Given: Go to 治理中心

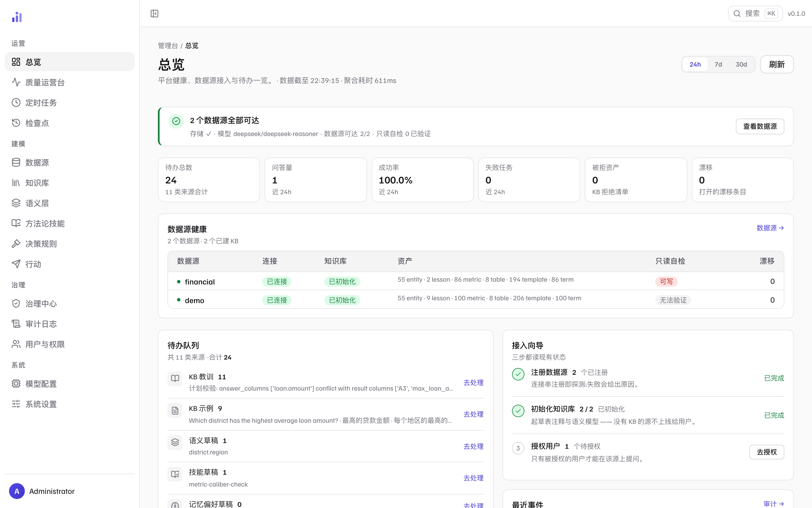Looking at the screenshot, I should (x=69, y=304).
